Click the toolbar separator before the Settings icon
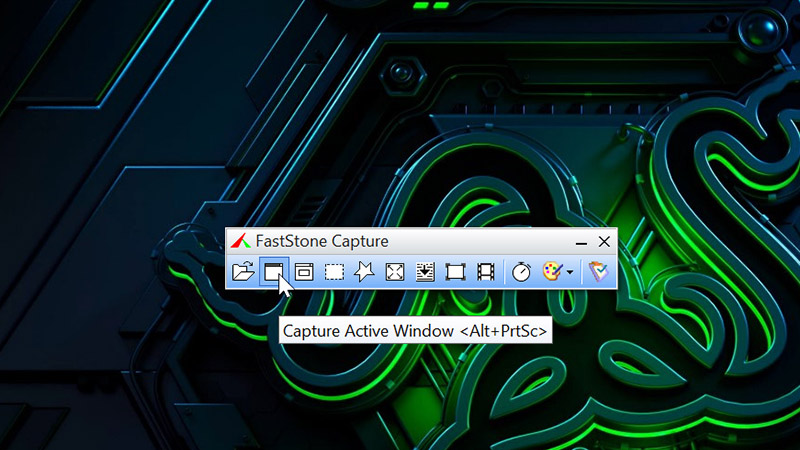Viewport: 800px width, 450px height. coord(581,271)
